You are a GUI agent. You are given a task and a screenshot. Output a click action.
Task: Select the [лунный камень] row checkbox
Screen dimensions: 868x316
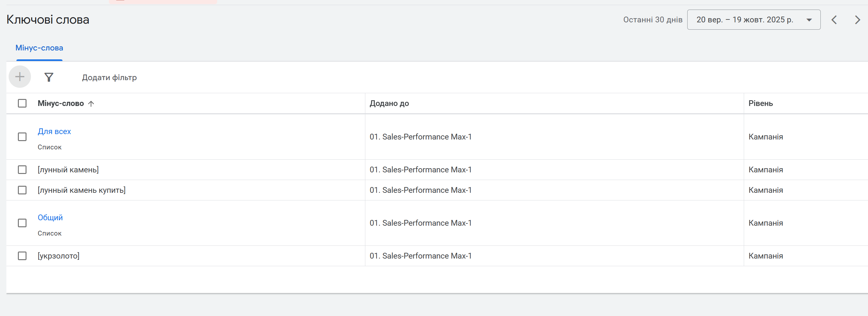(22, 170)
